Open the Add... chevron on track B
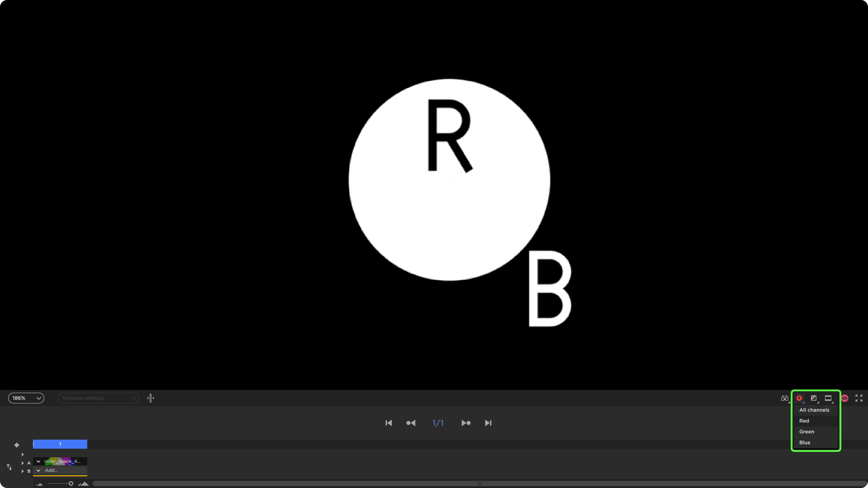The height and width of the screenshot is (488, 868). click(38, 470)
